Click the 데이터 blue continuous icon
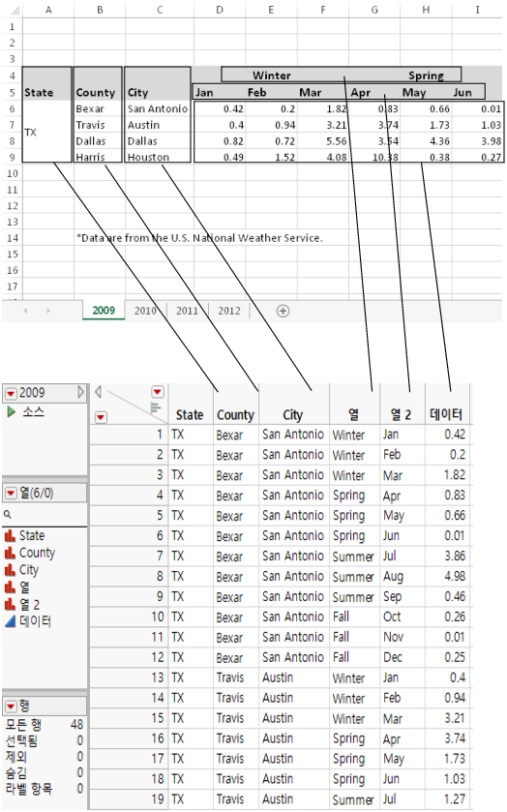The image size is (507, 812). (11, 621)
